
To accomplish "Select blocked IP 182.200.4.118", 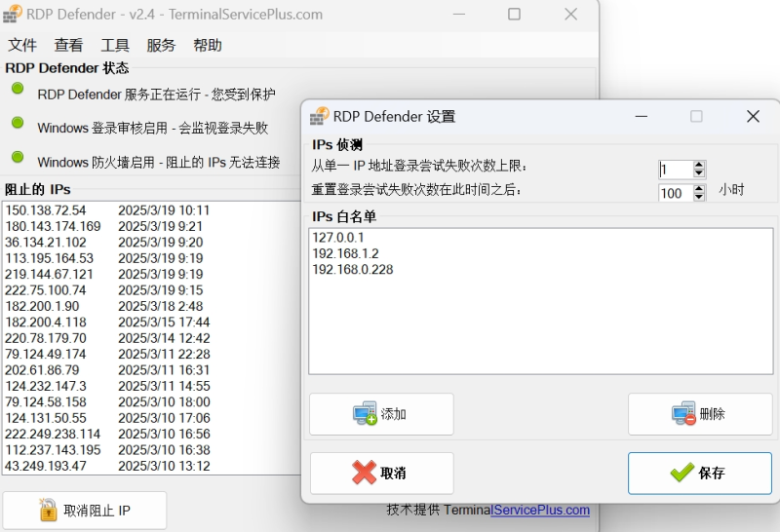I will (x=45, y=323).
